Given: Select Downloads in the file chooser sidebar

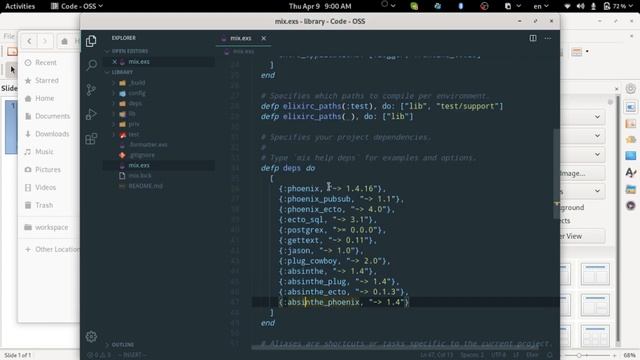Looking at the screenshot, I should click(x=52, y=134).
